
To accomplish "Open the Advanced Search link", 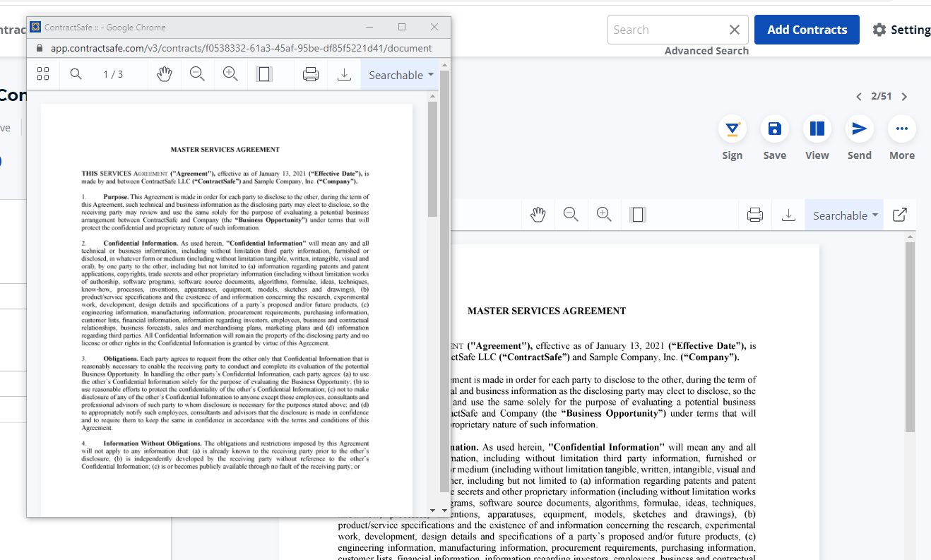I will coord(706,51).
